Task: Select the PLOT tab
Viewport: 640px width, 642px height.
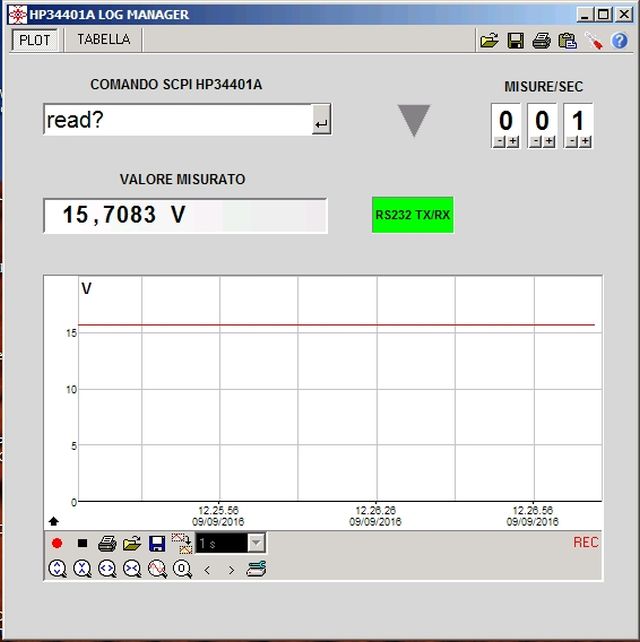Action: tap(35, 40)
